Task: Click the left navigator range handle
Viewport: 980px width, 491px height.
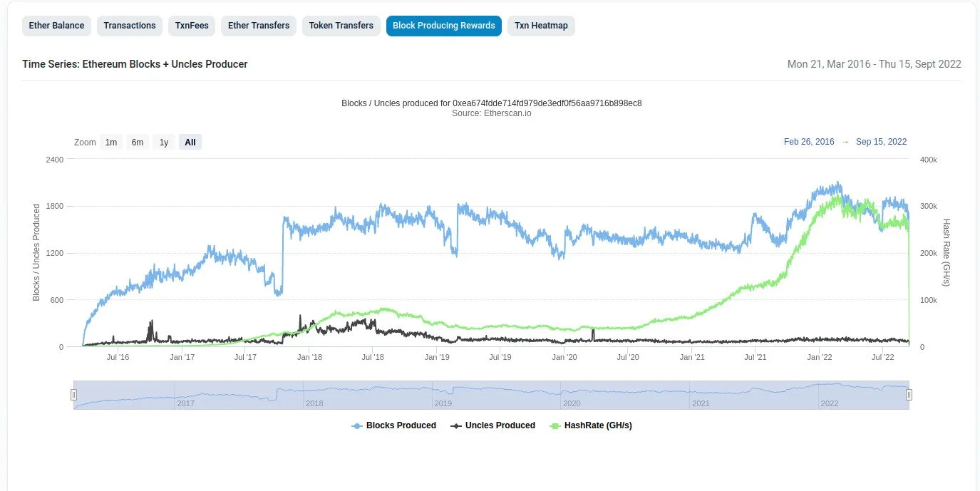Action: 73,395
